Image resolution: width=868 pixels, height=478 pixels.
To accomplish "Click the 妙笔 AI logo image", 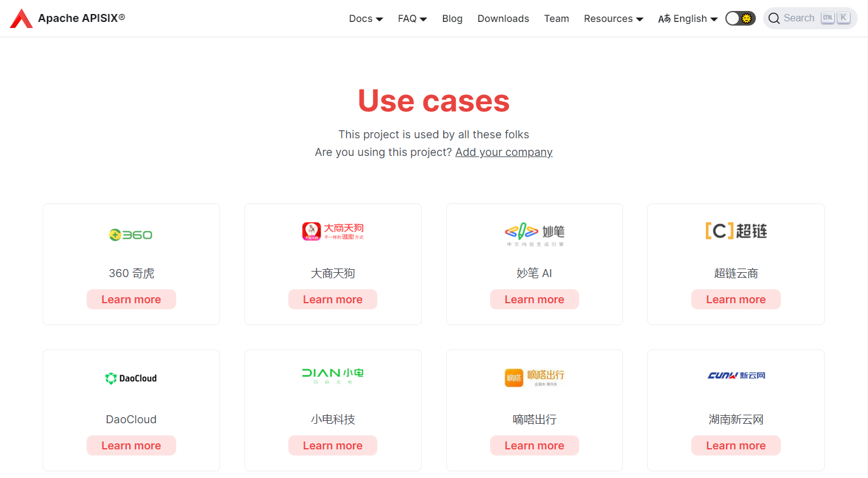I will (535, 234).
